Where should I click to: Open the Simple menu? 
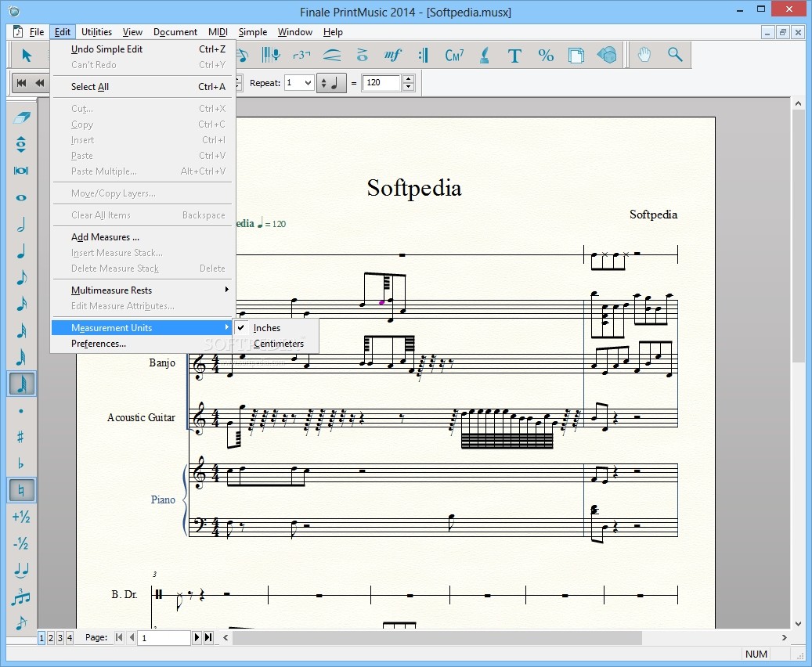coord(253,32)
